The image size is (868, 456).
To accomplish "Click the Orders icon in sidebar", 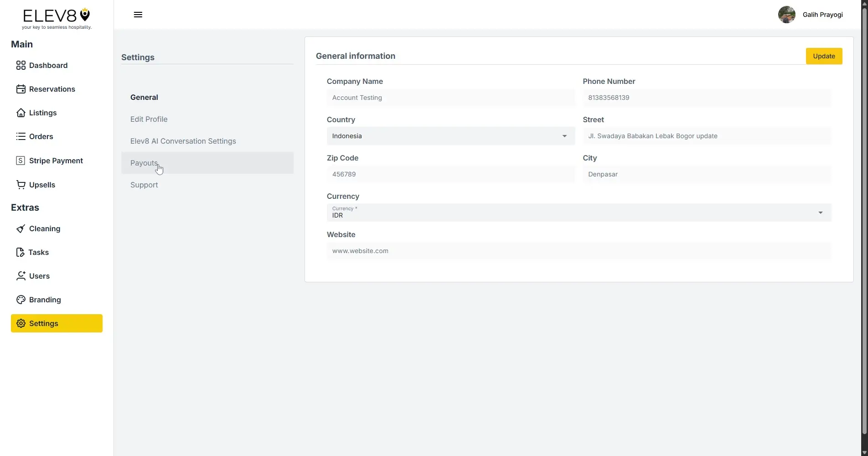I will [21, 136].
